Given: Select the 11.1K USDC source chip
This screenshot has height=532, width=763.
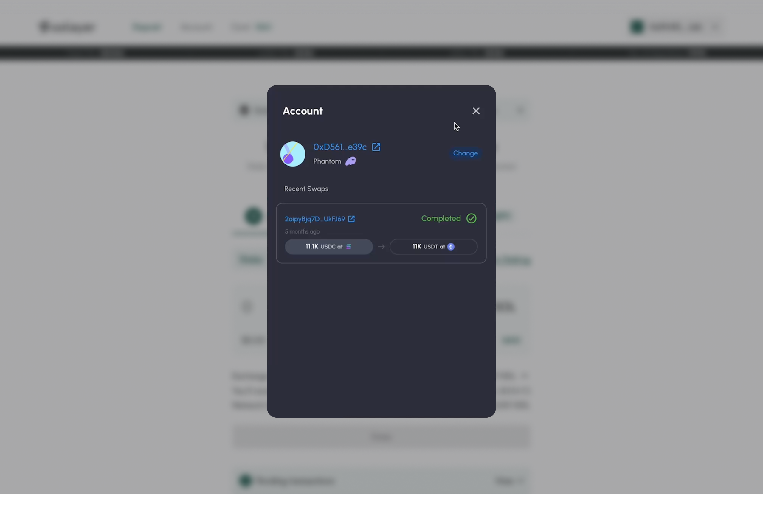Looking at the screenshot, I should pyautogui.click(x=329, y=247).
